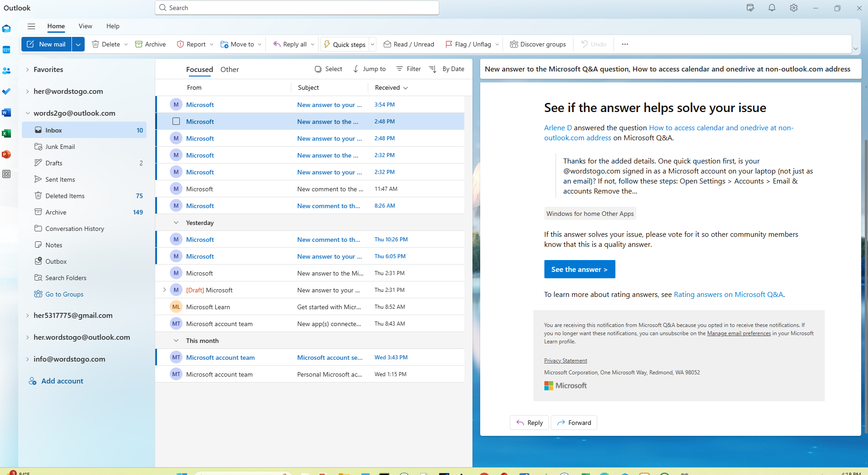Image resolution: width=868 pixels, height=475 pixels.
Task: Open the notifications bell
Action: 771,8
